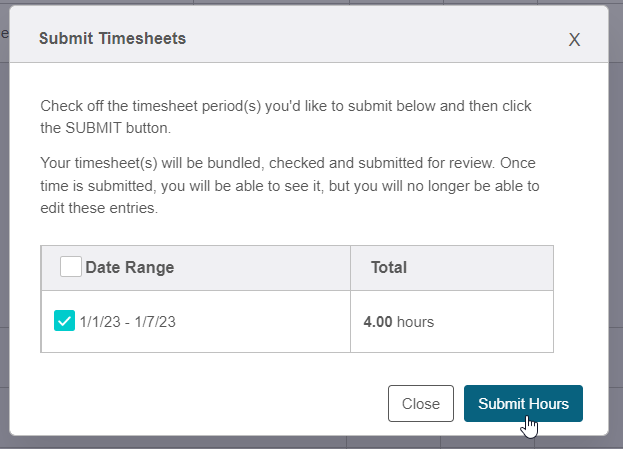
Task: Click the paragraph about bundled timesheets review
Action: [x=290, y=185]
